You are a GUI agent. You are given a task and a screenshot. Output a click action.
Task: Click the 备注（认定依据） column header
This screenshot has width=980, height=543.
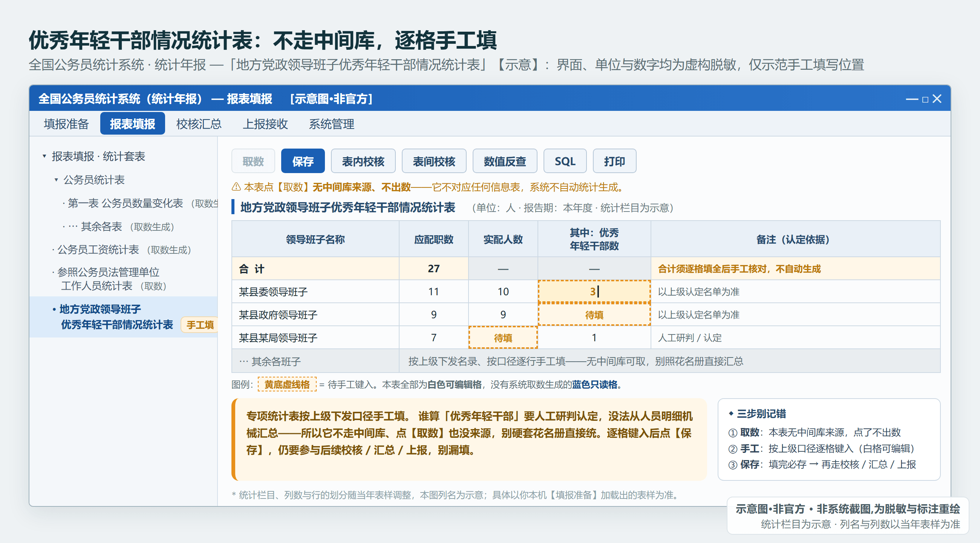795,239
